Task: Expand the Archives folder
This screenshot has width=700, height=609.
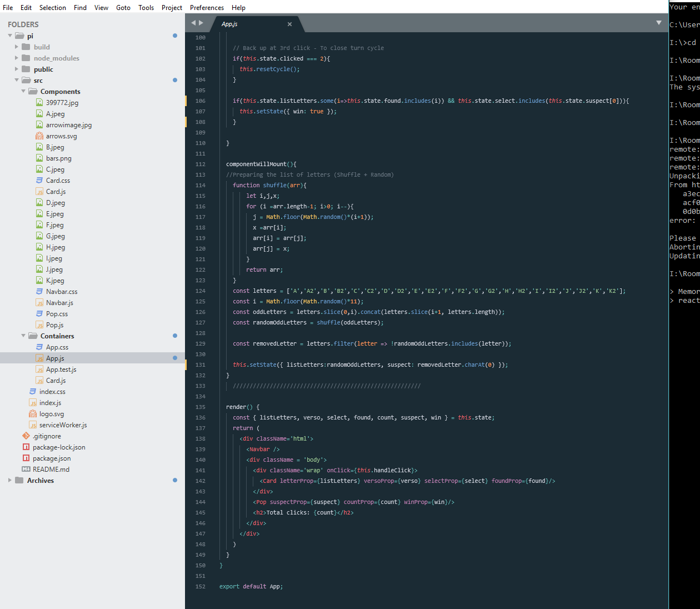Action: (10, 480)
